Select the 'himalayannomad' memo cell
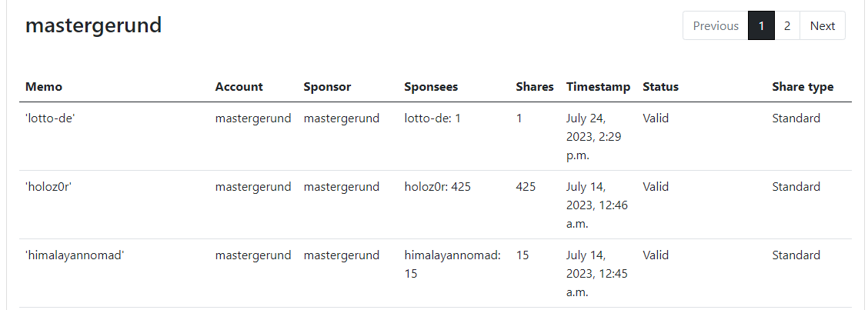 pos(75,255)
